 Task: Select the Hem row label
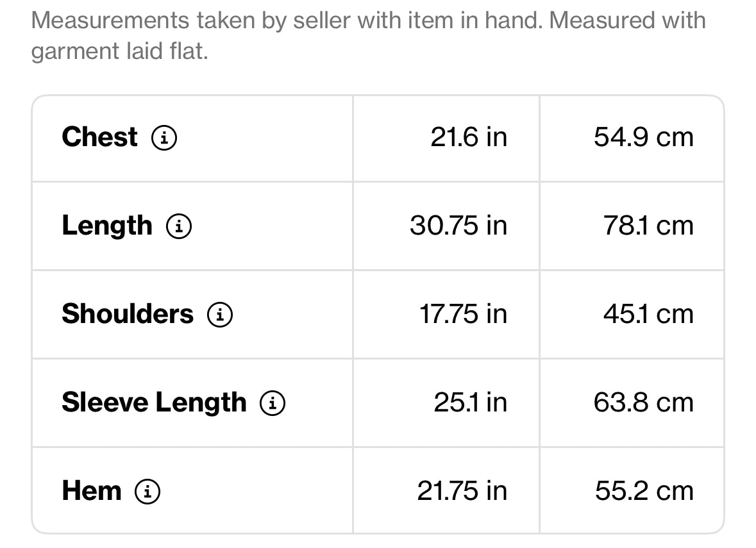point(92,491)
